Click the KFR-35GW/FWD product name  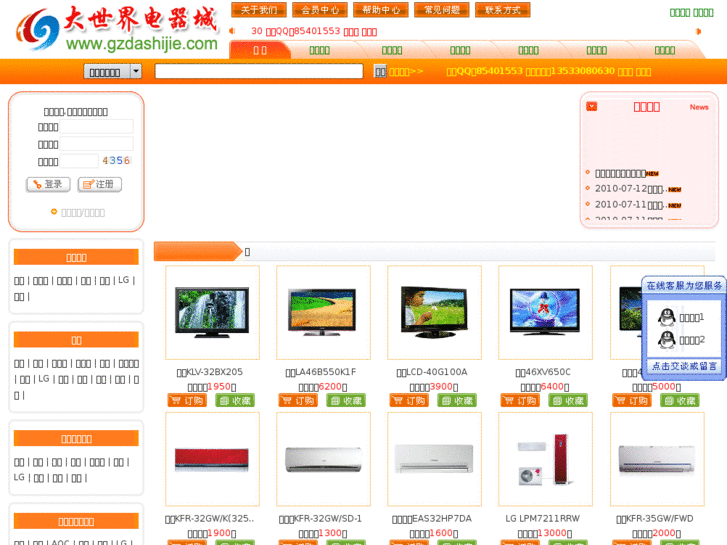pyautogui.click(x=655, y=519)
